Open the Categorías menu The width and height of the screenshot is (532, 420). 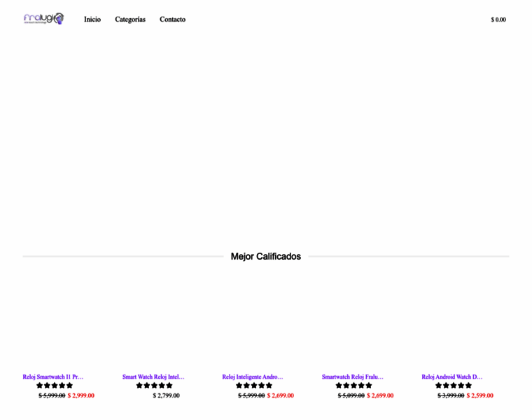[130, 20]
